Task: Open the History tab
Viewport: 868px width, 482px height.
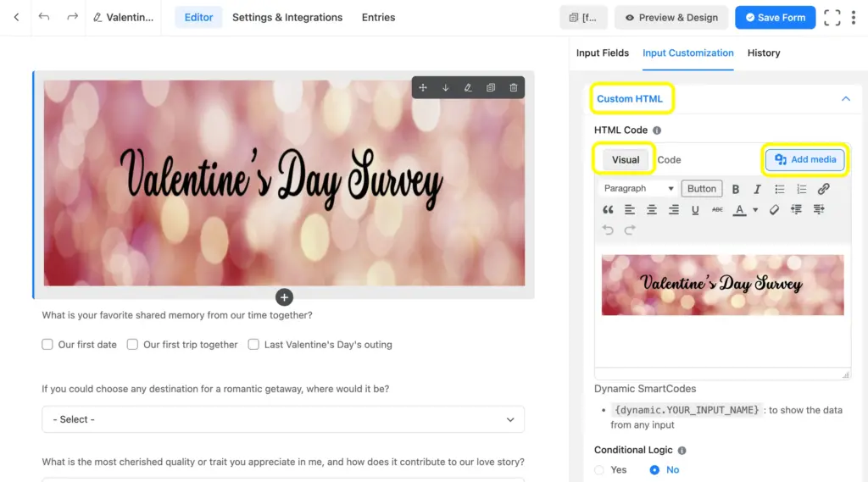Action: coord(764,53)
